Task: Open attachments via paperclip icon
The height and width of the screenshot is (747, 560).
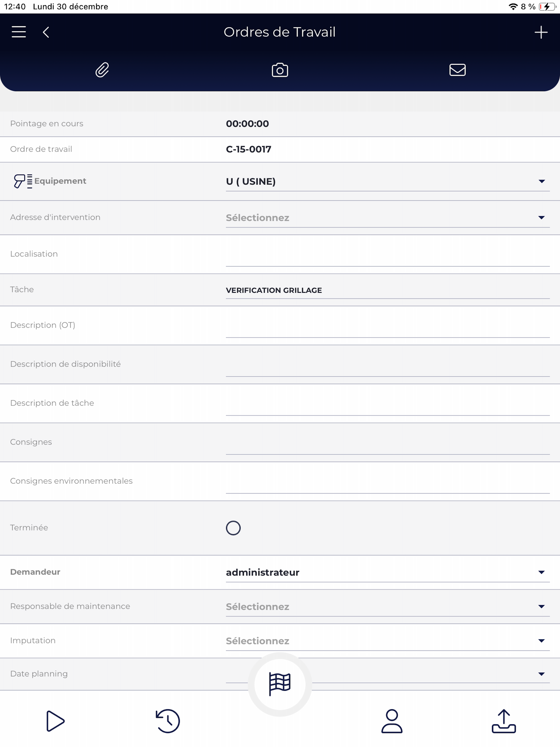Action: 102,70
